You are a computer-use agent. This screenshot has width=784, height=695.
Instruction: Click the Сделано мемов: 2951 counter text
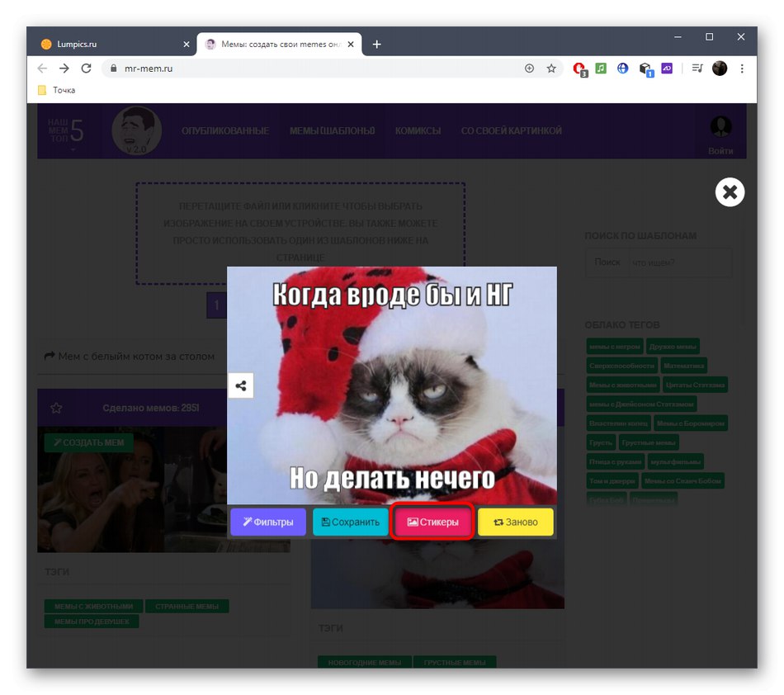click(x=151, y=408)
